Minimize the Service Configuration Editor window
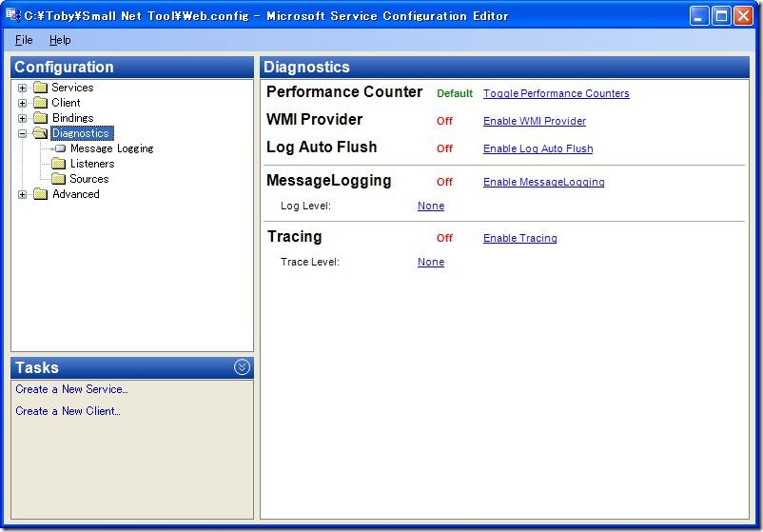The height and width of the screenshot is (532, 763). point(699,16)
